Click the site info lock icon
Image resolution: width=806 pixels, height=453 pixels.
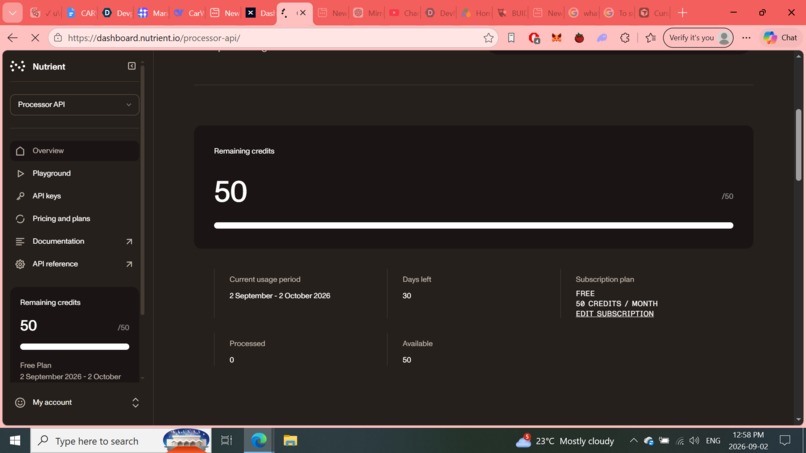click(58, 38)
